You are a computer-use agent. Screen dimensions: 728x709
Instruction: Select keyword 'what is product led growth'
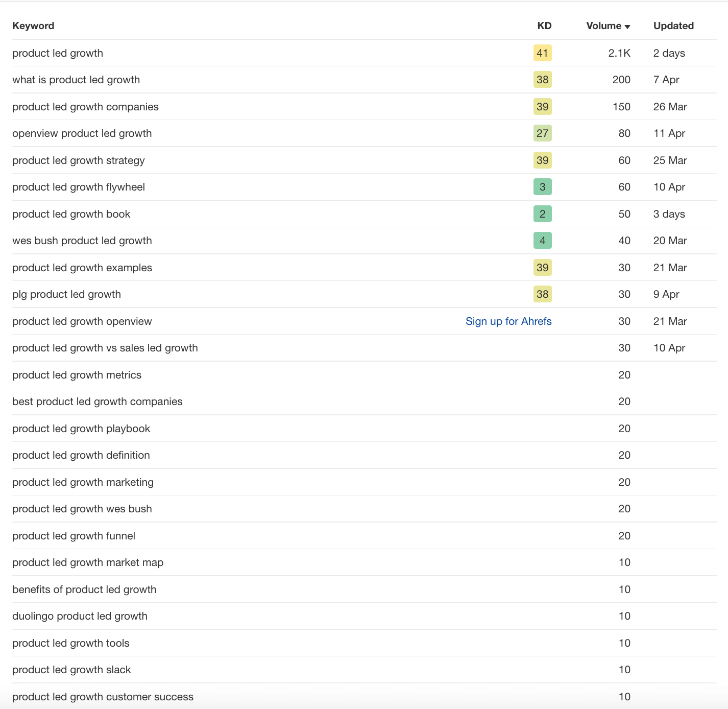76,80
